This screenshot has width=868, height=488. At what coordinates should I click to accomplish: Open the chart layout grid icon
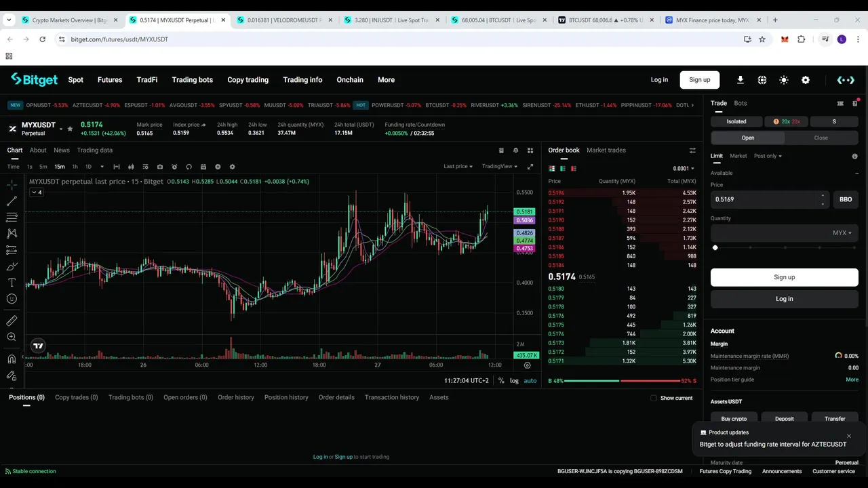pyautogui.click(x=530, y=150)
